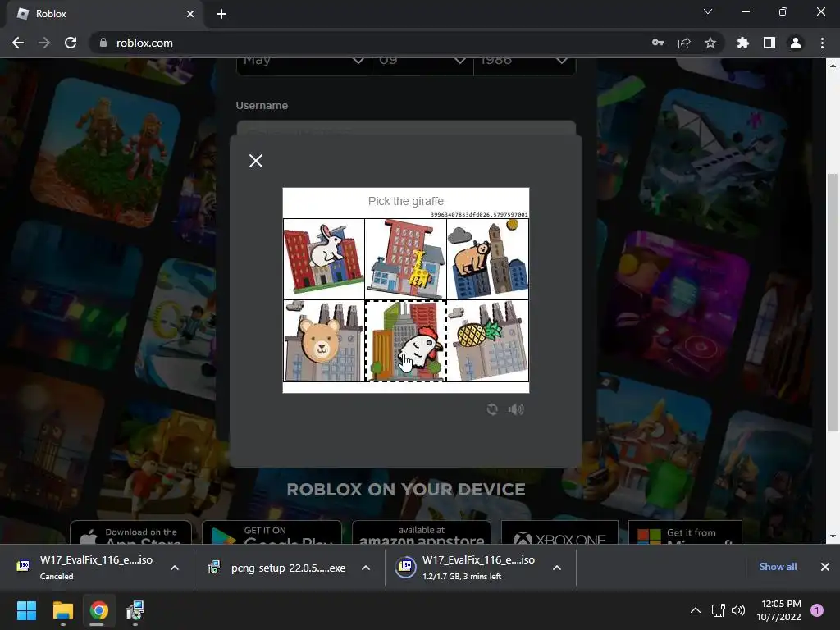The height and width of the screenshot is (630, 840).
Task: Reload the roblox.com page
Action: 71,43
